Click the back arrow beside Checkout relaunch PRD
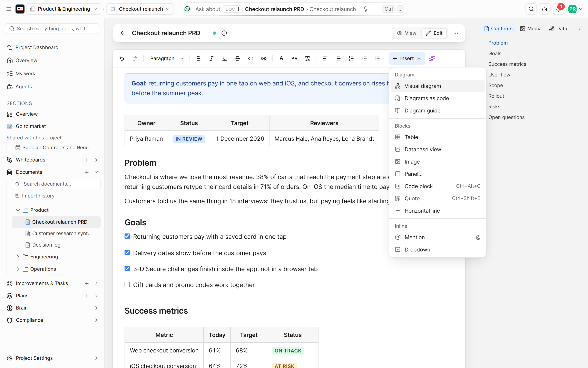588x368 pixels. pos(122,33)
